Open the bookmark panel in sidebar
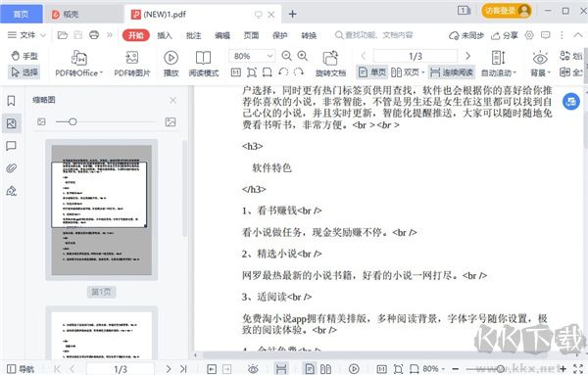Viewport: 588px width, 375px height. (11, 101)
